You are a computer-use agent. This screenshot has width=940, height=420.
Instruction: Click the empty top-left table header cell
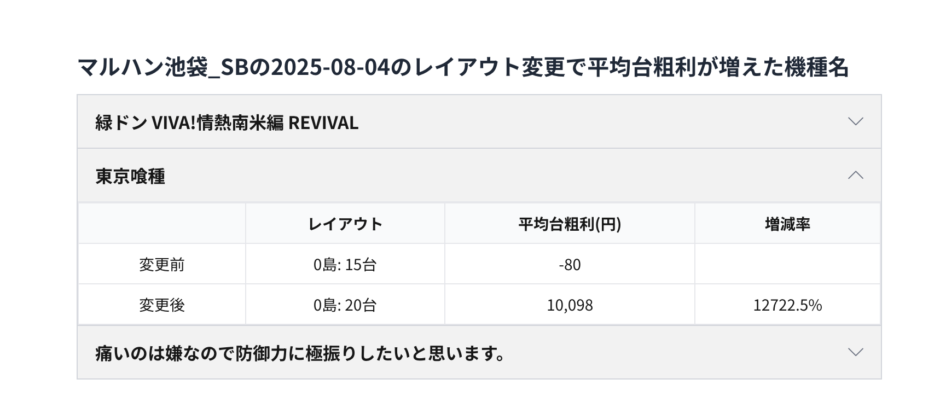[161, 224]
